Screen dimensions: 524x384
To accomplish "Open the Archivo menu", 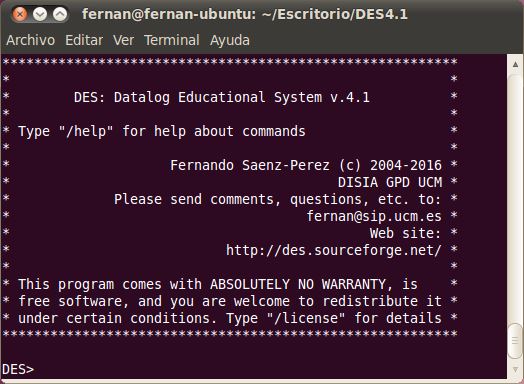I will coord(30,40).
